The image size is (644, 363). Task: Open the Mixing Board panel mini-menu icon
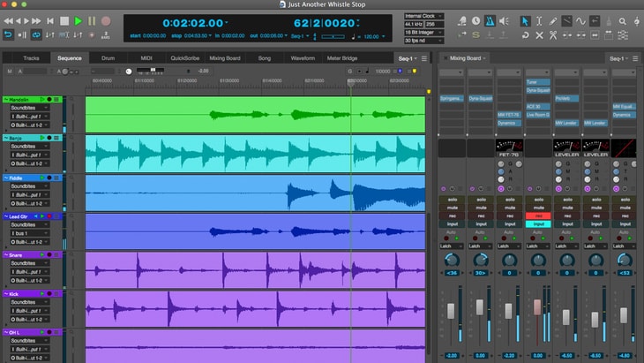coord(635,58)
